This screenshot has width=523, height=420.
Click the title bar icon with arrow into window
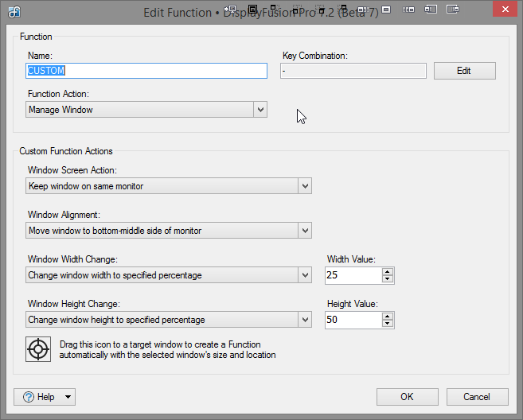pos(231,10)
